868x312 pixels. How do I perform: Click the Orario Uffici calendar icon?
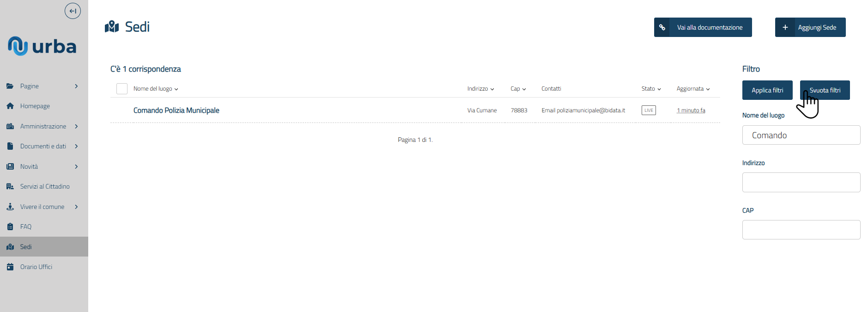click(10, 267)
